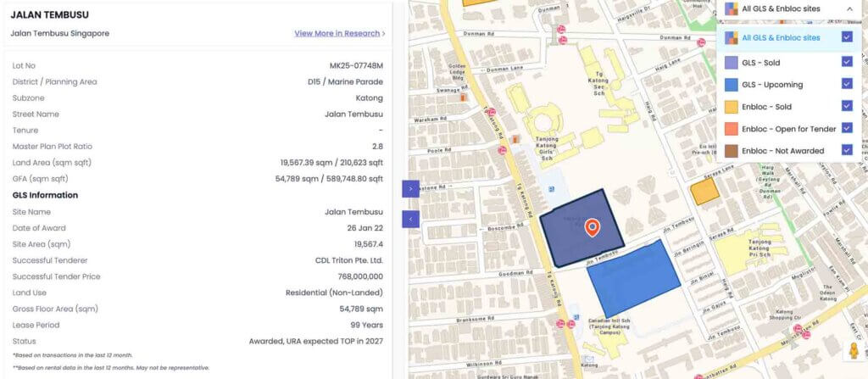This screenshot has width=868, height=379.
Task: Click the parking icon near Branksome Rd
Action: pos(576,317)
